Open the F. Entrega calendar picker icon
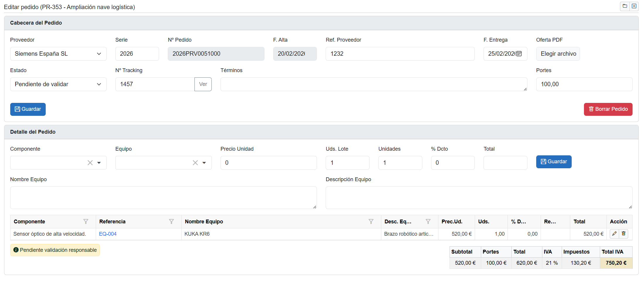The width and height of the screenshot is (644, 282). coord(519,54)
